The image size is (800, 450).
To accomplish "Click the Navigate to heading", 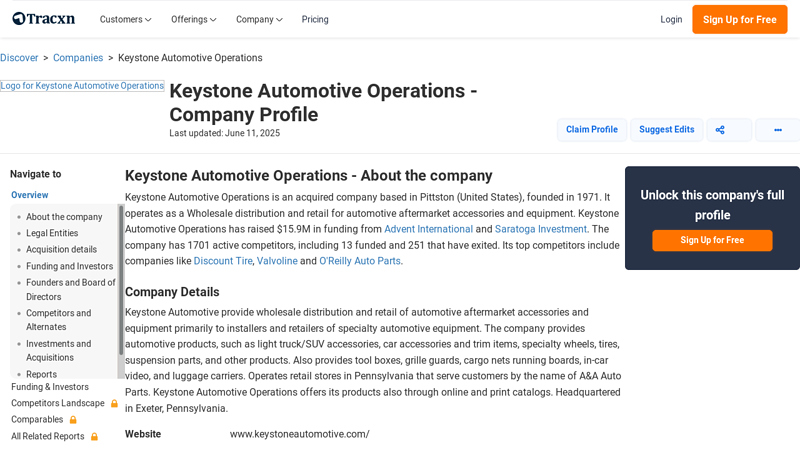I will (36, 174).
